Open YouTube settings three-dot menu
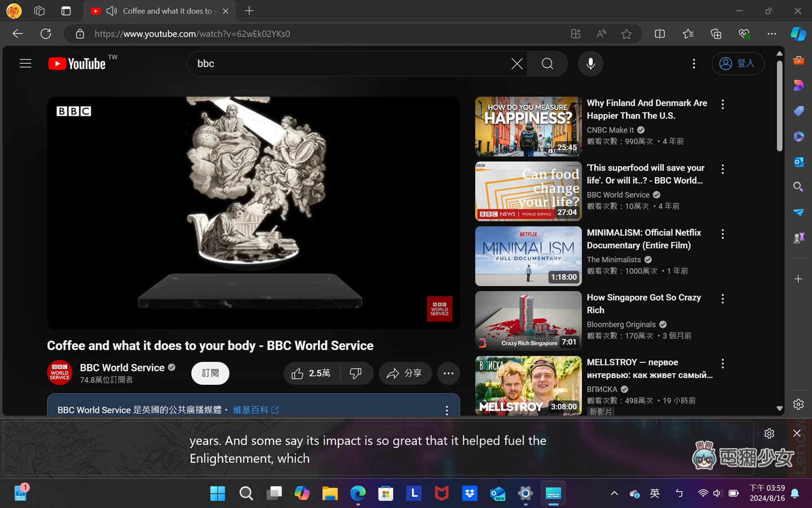The image size is (812, 508). (694, 64)
